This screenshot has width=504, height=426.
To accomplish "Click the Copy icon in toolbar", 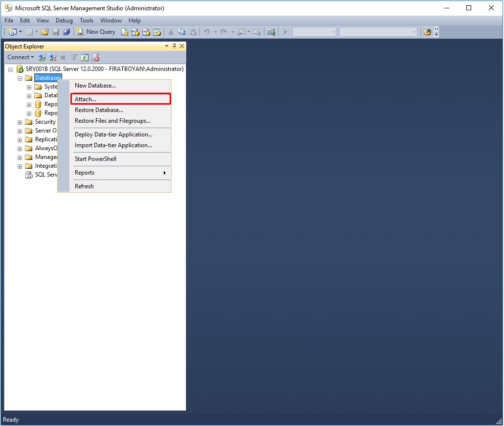I will [x=182, y=32].
